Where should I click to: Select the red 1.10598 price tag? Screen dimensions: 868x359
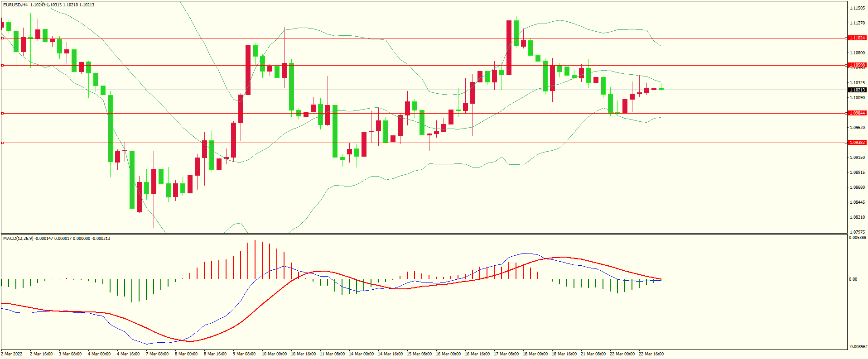(857, 65)
